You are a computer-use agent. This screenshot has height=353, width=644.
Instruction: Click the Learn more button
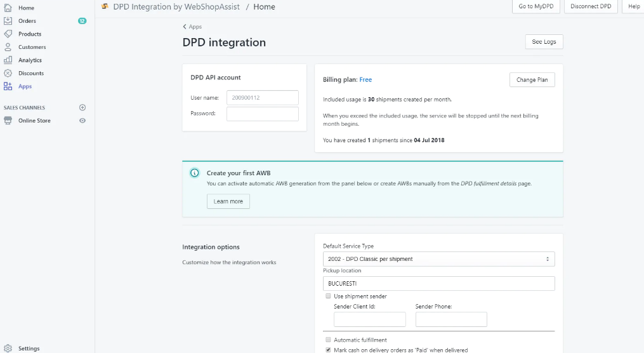tap(228, 201)
